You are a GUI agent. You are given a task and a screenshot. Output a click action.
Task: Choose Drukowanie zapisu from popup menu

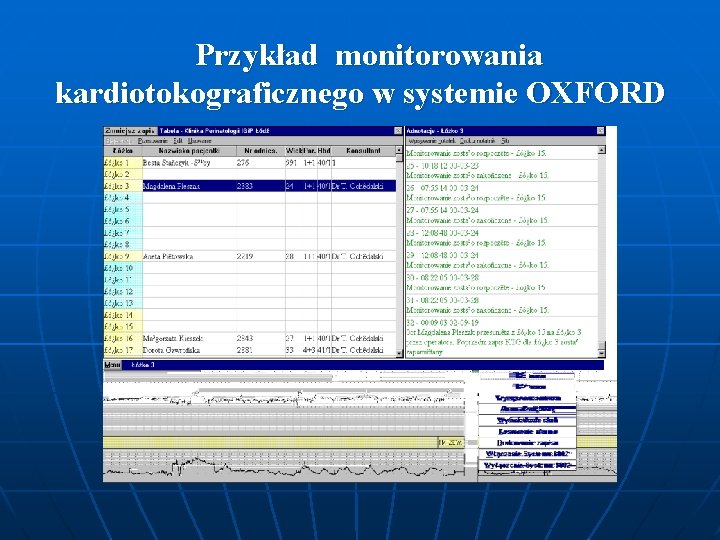pyautogui.click(x=528, y=443)
